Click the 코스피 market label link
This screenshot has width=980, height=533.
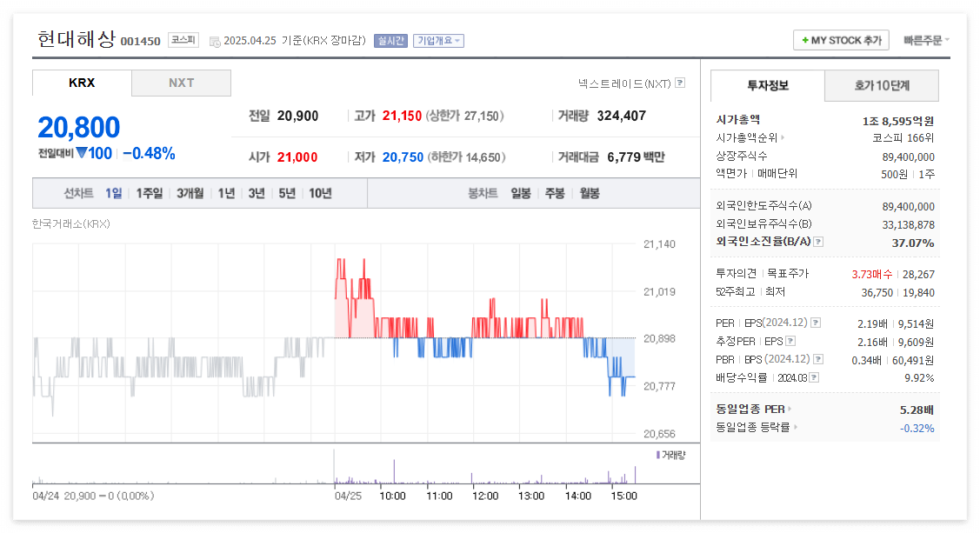point(184,39)
